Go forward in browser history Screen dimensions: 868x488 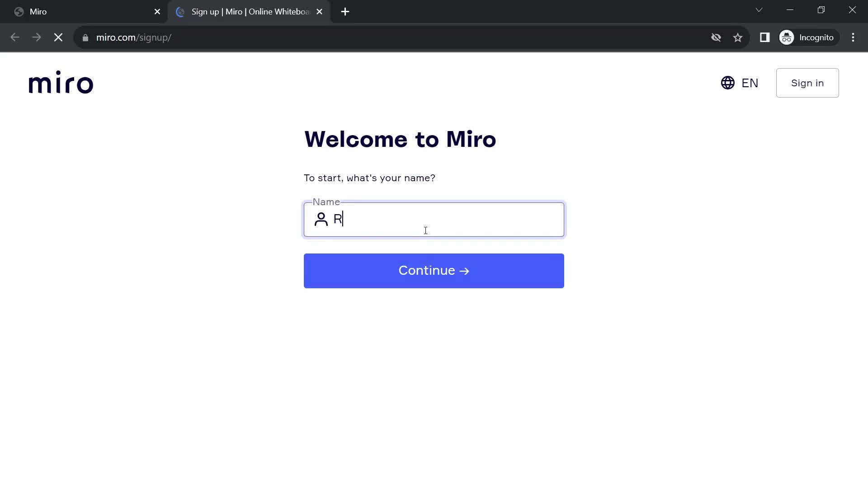pyautogui.click(x=37, y=38)
